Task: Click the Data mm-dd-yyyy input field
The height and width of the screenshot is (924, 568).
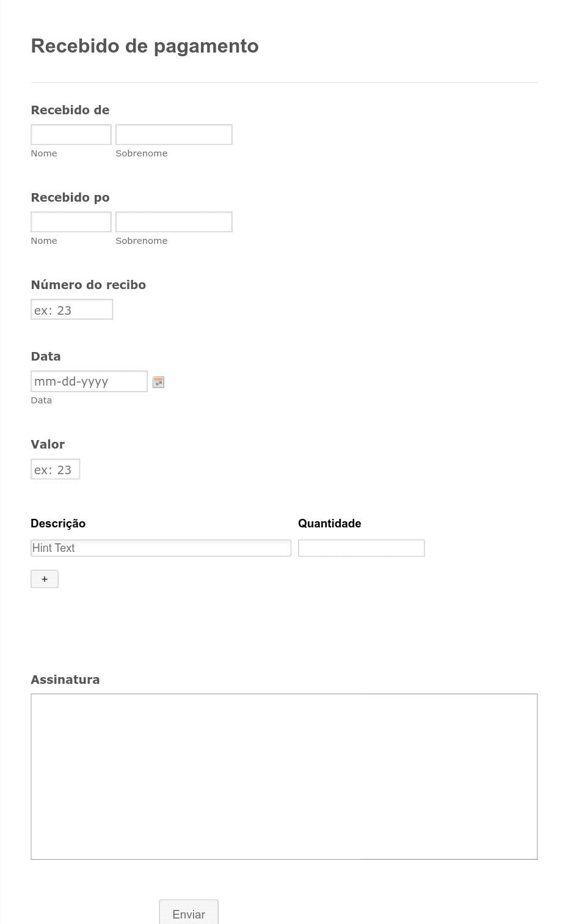Action: coord(89,381)
